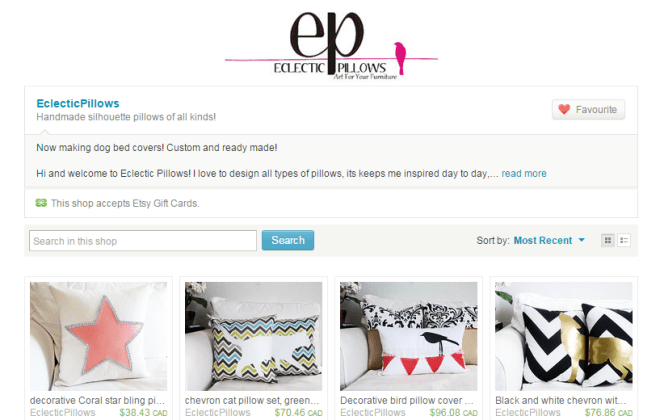The height and width of the screenshot is (420, 660).
Task: Click the red heart Favourite icon
Action: point(564,109)
